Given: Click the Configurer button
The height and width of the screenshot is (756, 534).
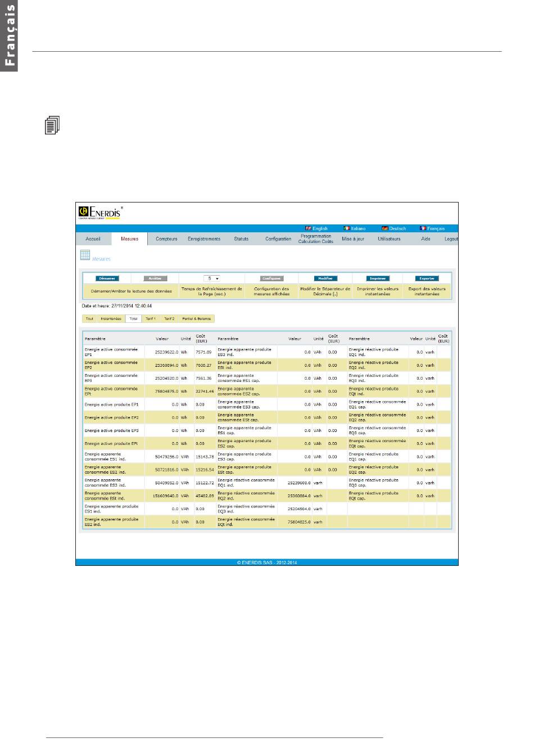Looking at the screenshot, I should click(x=271, y=278).
